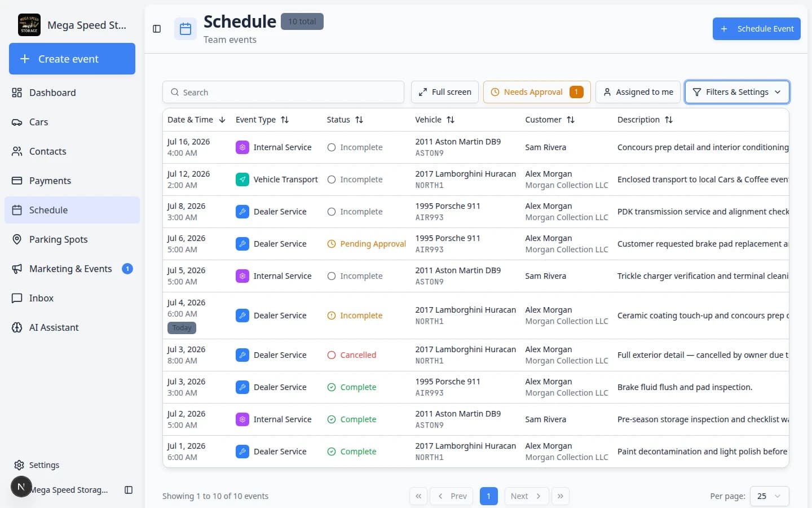The height and width of the screenshot is (508, 812).
Task: Click the Prev page button
Action: (452, 496)
